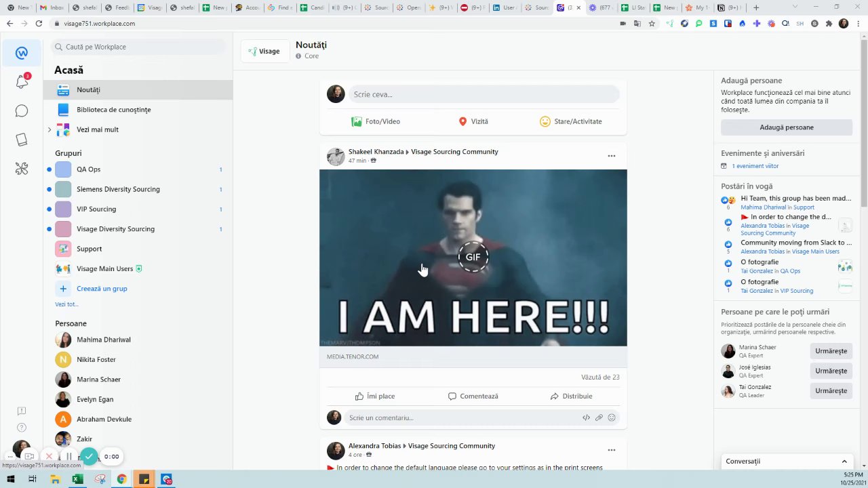868x488 pixels.
Task: Click the Foto/Video composer option
Action: [x=376, y=121]
